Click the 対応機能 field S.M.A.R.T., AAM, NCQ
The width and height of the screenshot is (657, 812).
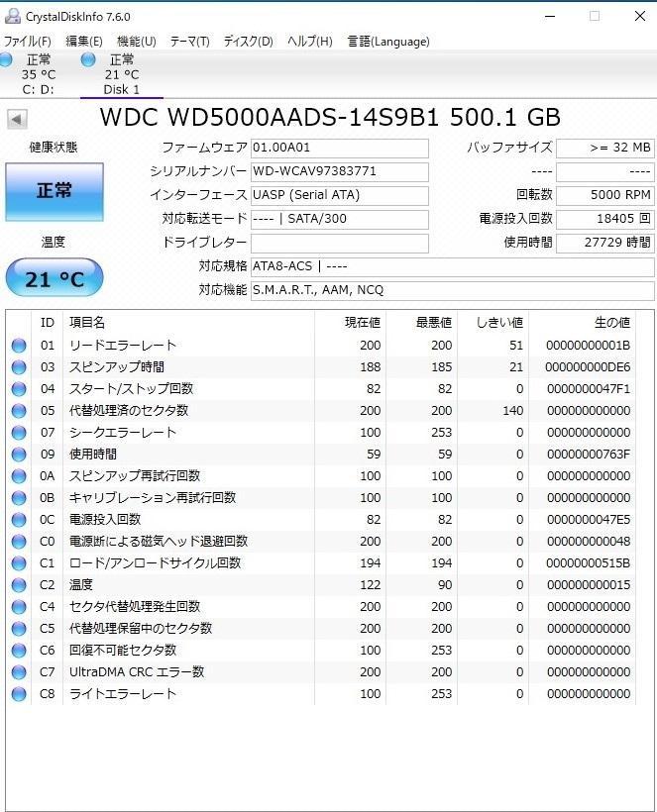click(x=452, y=290)
